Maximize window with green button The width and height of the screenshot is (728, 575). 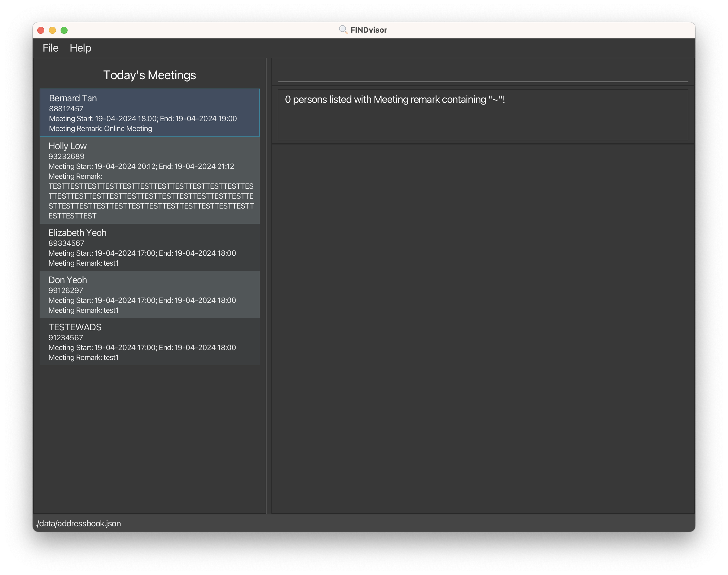64,30
